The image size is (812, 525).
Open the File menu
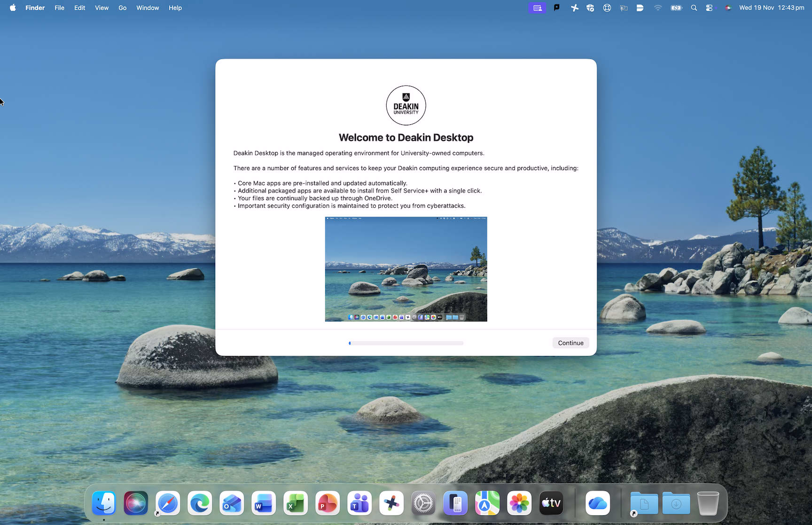[59, 8]
